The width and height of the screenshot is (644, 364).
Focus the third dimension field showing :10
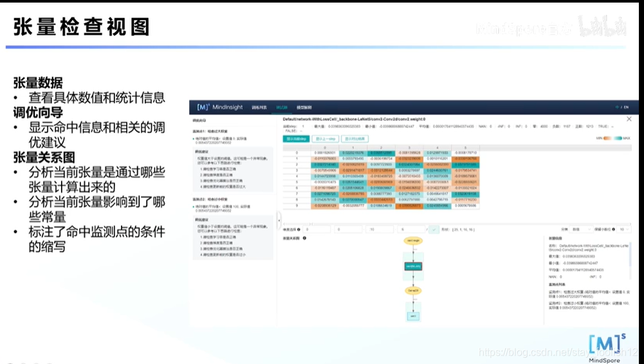[x=380, y=230]
